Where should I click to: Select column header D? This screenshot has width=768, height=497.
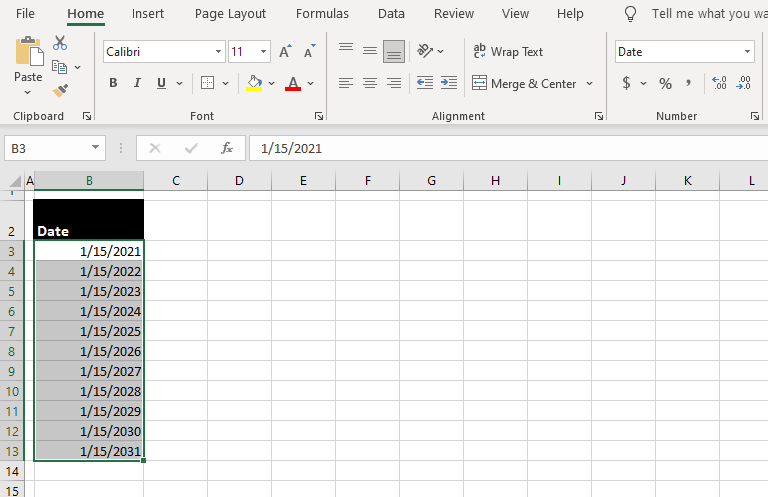coord(239,181)
